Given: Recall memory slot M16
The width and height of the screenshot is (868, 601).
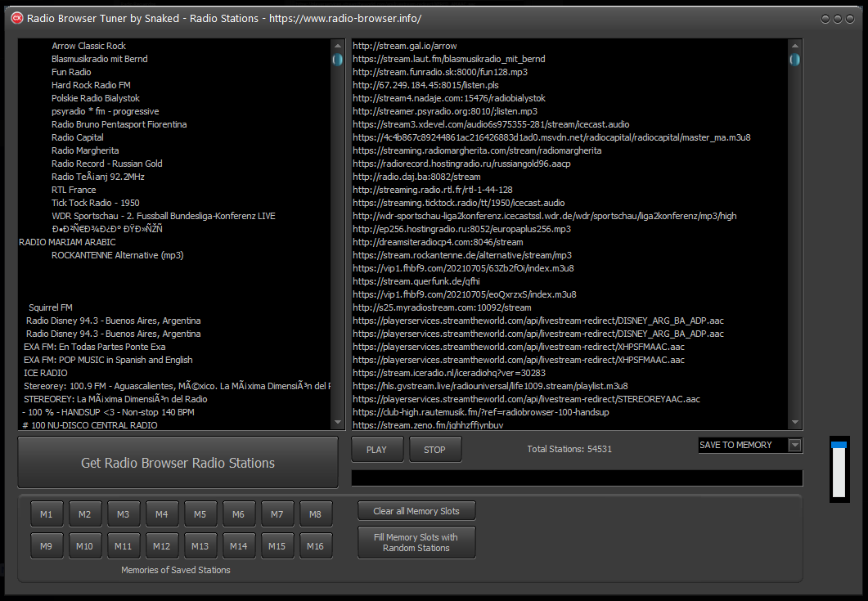Looking at the screenshot, I should [x=316, y=546].
